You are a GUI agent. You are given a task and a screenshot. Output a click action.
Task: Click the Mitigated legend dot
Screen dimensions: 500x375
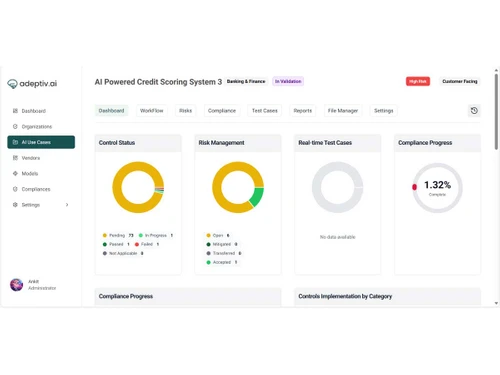[208, 244]
